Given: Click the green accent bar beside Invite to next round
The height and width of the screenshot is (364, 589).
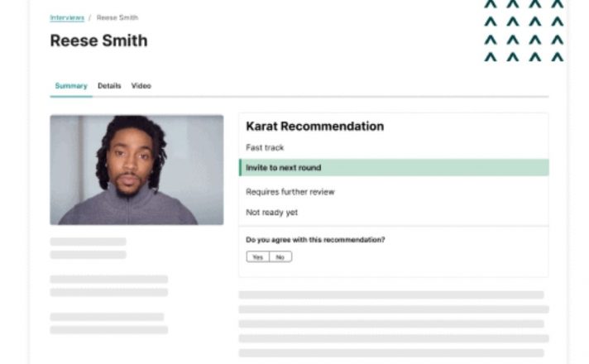Looking at the screenshot, I should (241, 168).
